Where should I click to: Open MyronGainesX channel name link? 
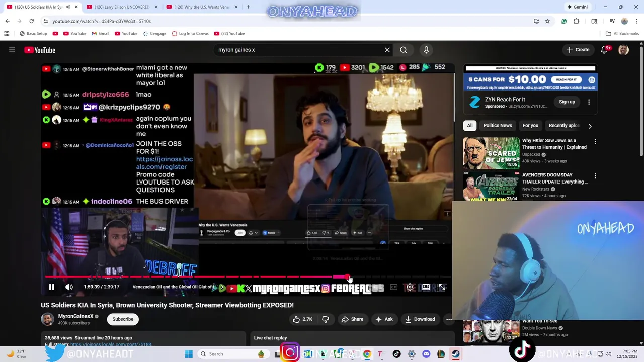[76, 316]
